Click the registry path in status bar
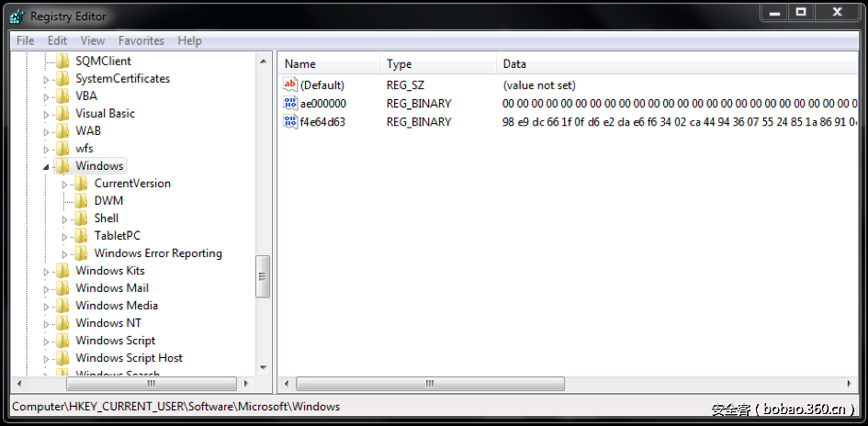The height and width of the screenshot is (426, 868). pos(176,407)
